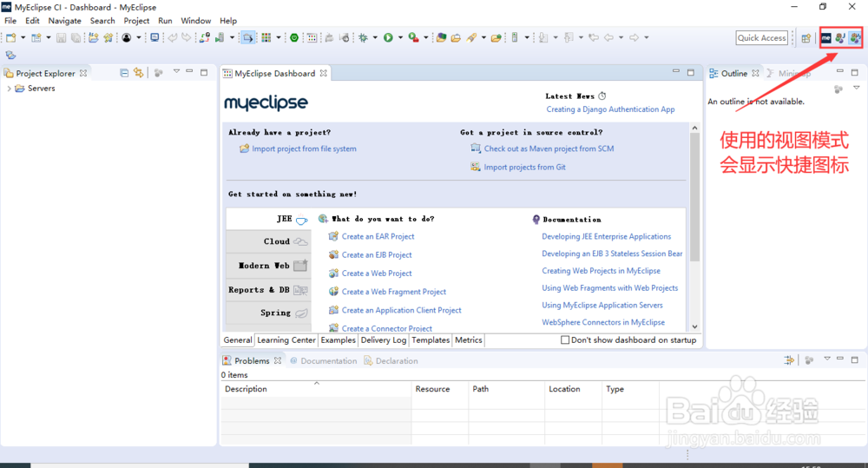
Task: Open the Outline view menu chevron
Action: 856,88
